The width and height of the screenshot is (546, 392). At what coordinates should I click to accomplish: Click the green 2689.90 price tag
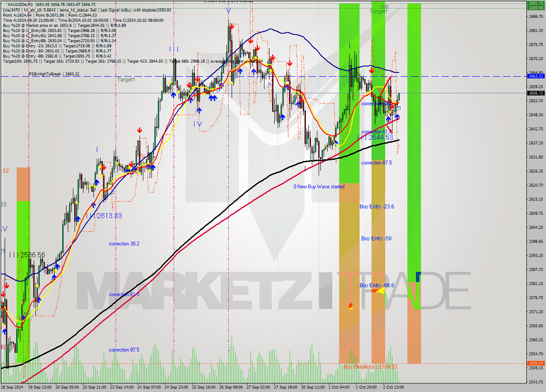536,8
